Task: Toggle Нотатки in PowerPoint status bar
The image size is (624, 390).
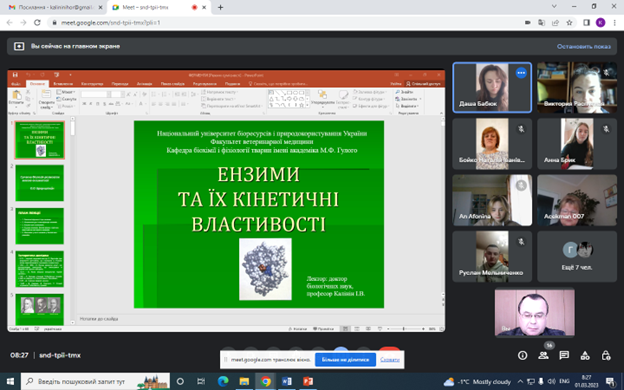Action: click(x=298, y=329)
